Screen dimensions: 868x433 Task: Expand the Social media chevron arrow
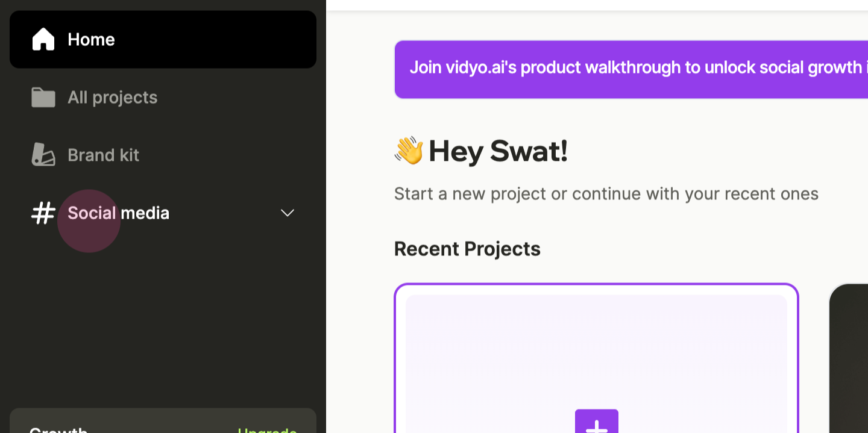click(x=288, y=213)
